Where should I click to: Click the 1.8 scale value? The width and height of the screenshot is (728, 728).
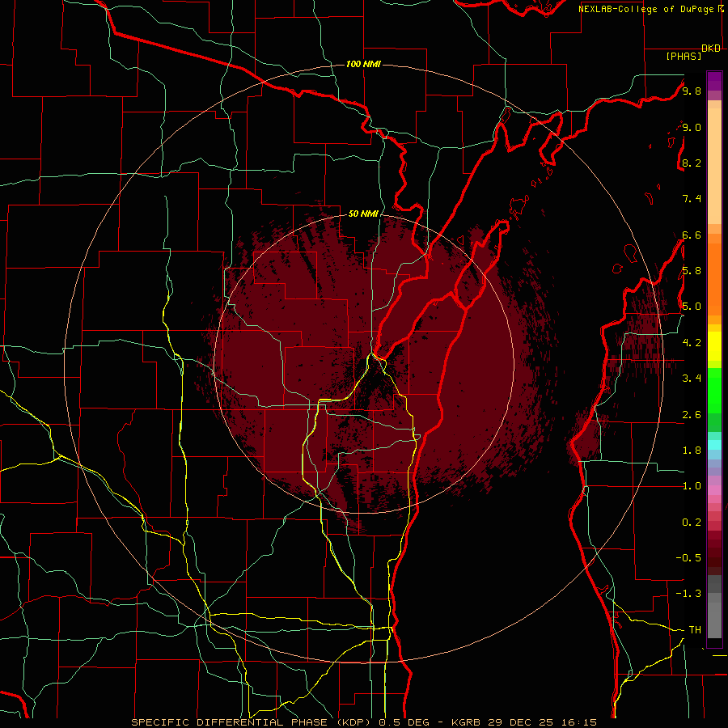pyautogui.click(x=692, y=451)
